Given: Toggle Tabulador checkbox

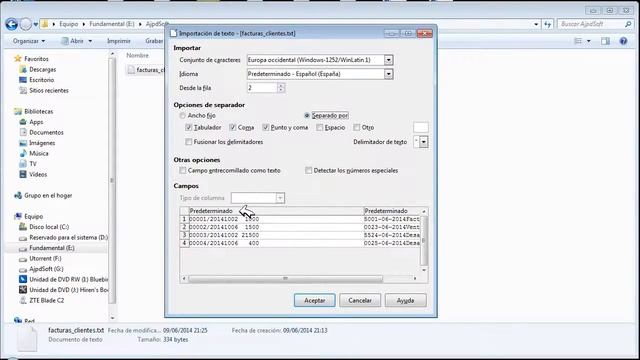Looking at the screenshot, I should tap(188, 127).
